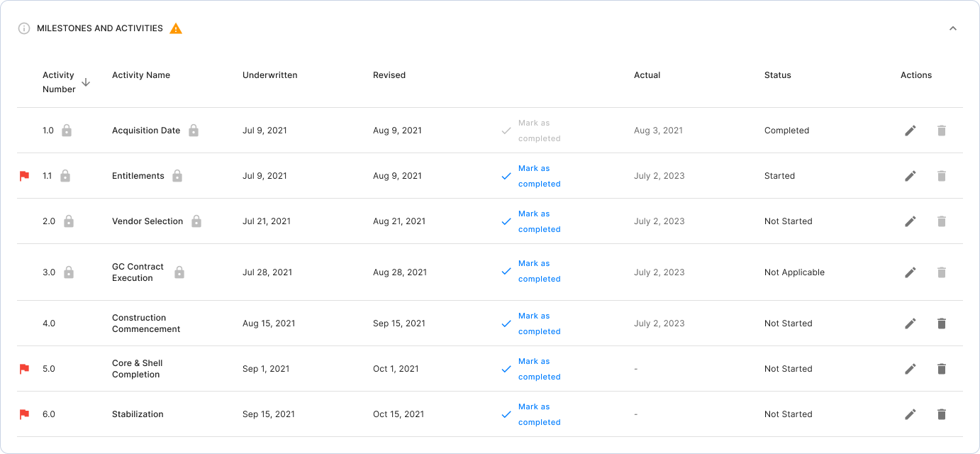Click the disabled trash icon for Acquisition Date

point(942,131)
